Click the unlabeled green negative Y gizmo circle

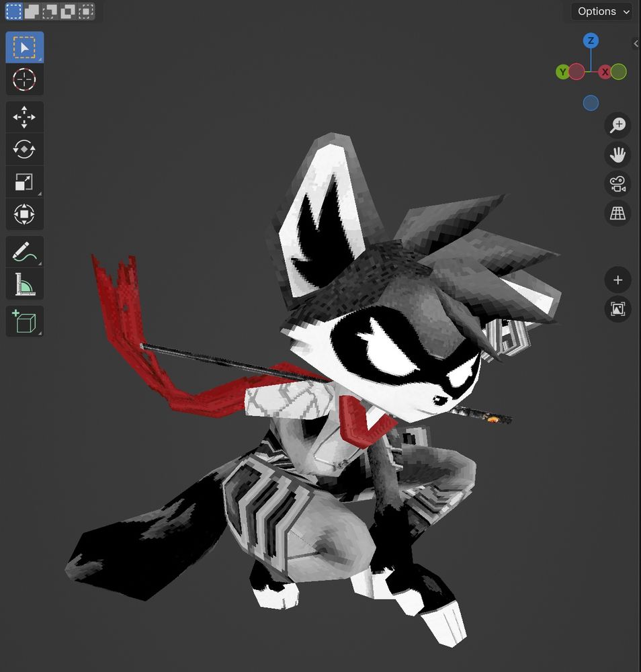click(619, 72)
